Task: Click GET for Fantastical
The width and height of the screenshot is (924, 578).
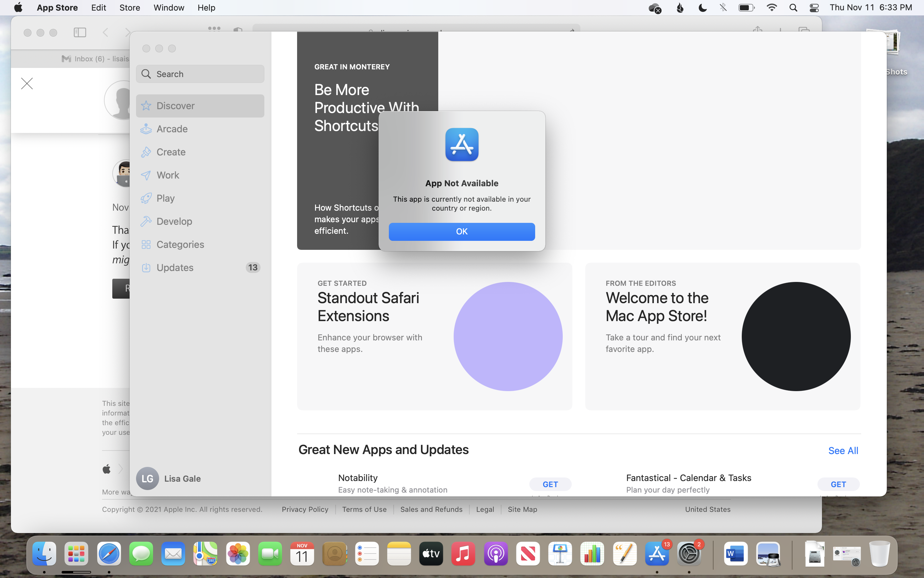Action: (838, 484)
